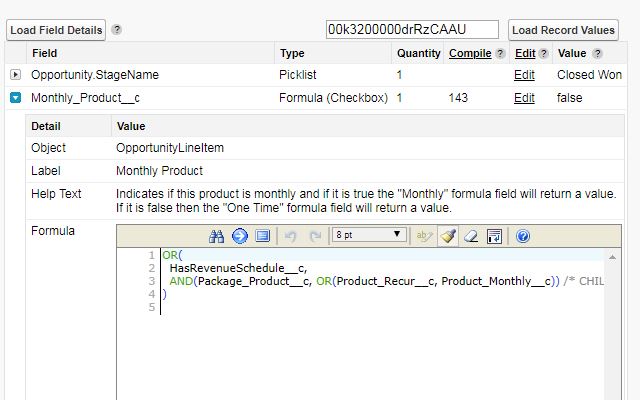Toggle syntax highlighting brush icon
The height and width of the screenshot is (400, 640).
(448, 236)
